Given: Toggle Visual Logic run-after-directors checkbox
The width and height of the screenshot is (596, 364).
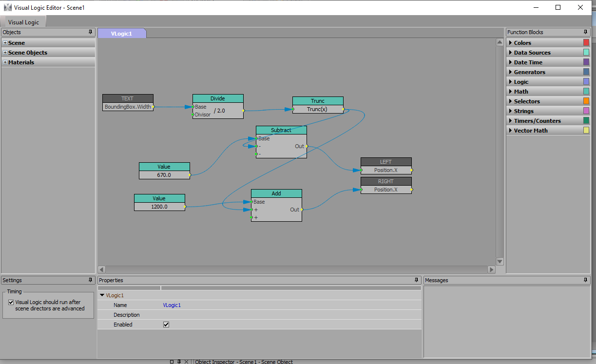Looking at the screenshot, I should (x=11, y=302).
